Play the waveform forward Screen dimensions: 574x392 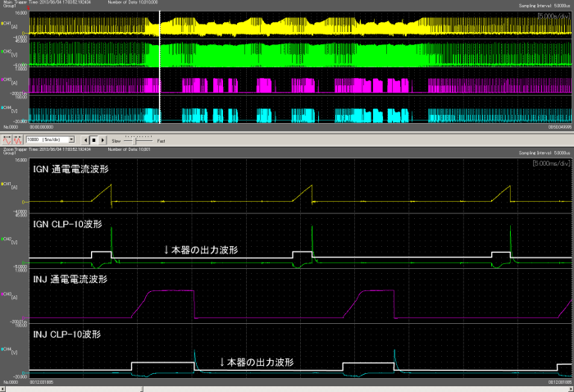pos(102,139)
